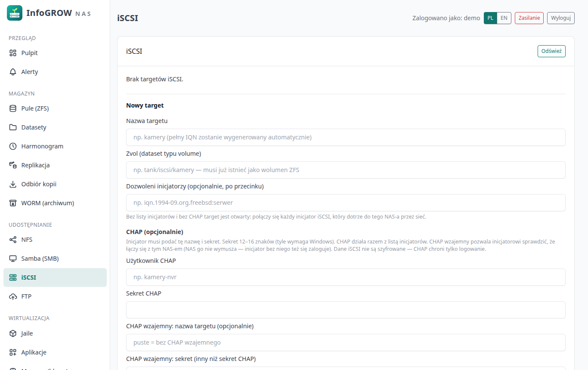Focus the Dozwoleni inicjatorzy input field
This screenshot has height=370, width=588.
point(346,203)
